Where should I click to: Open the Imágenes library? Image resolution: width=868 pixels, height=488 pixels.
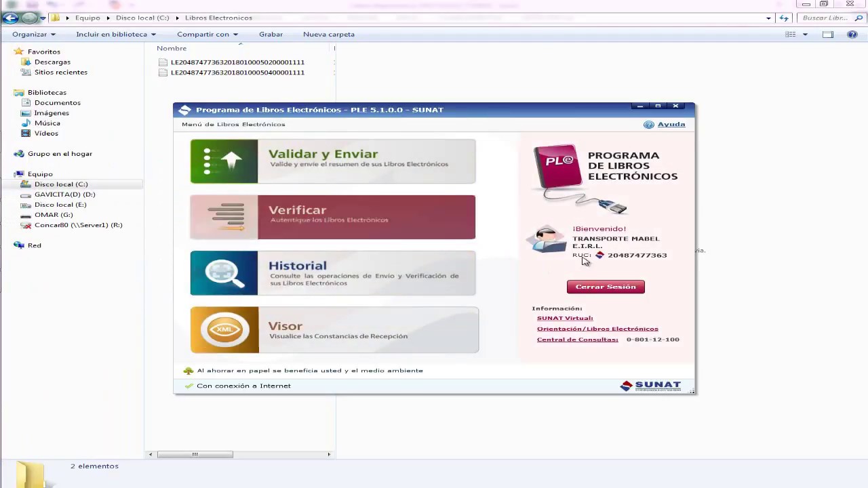pos(52,113)
